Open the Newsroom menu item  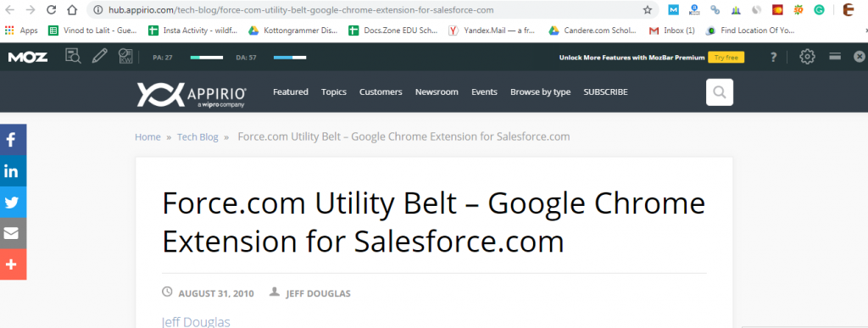pyautogui.click(x=437, y=92)
